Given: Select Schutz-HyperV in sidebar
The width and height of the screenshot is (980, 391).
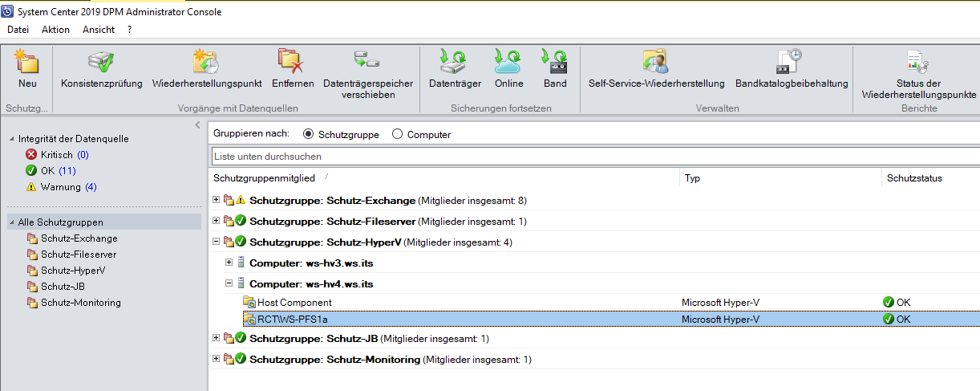Looking at the screenshot, I should pos(73,271).
